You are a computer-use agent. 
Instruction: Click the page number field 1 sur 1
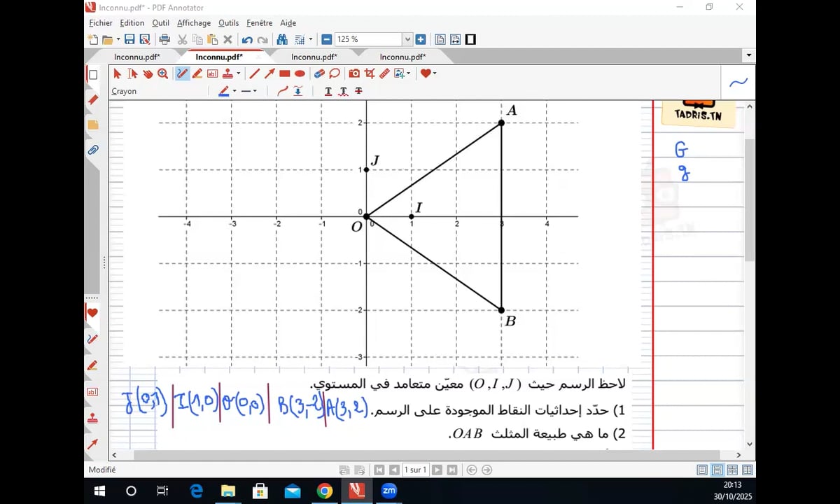pyautogui.click(x=416, y=470)
